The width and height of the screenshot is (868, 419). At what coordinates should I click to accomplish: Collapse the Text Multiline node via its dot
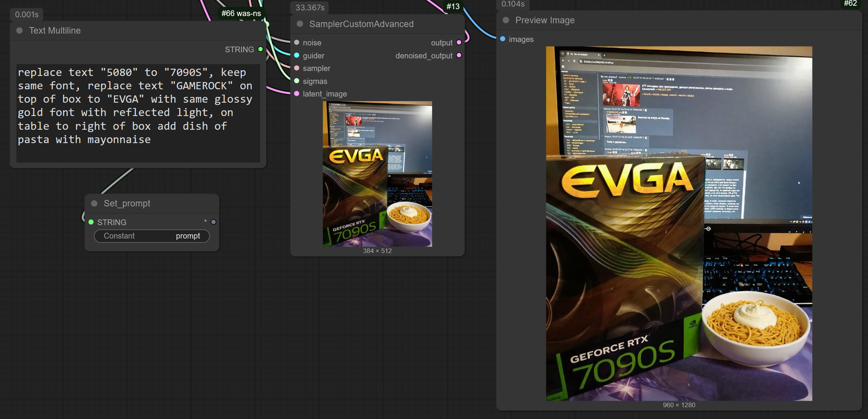point(19,31)
